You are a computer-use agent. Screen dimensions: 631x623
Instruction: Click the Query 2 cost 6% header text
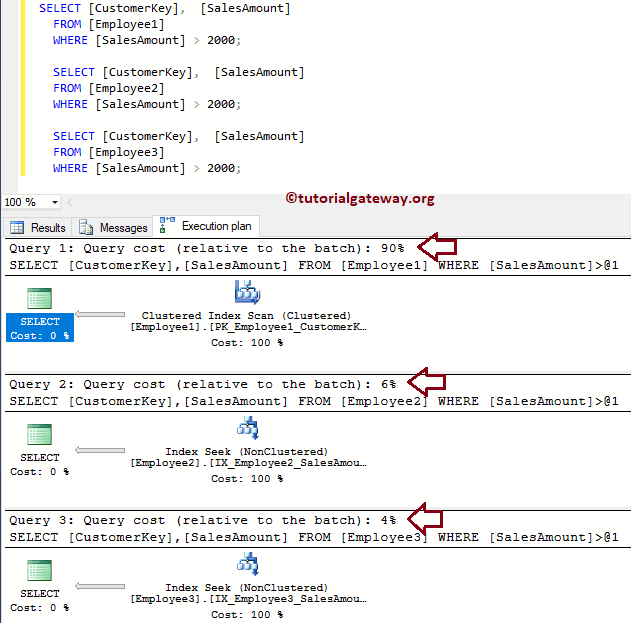[202, 384]
